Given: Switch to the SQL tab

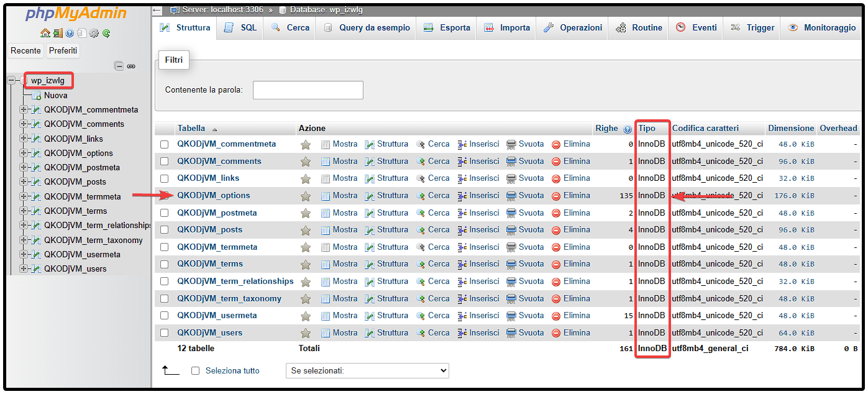Looking at the screenshot, I should click(240, 28).
